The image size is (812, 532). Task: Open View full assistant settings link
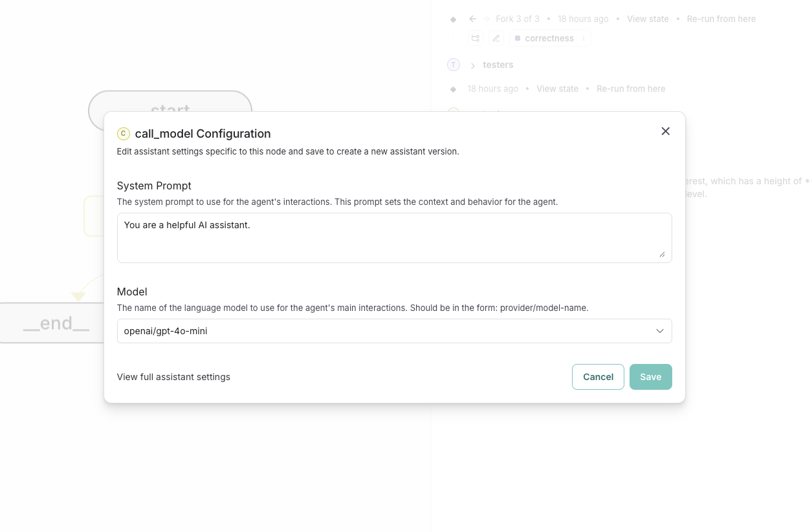point(173,377)
